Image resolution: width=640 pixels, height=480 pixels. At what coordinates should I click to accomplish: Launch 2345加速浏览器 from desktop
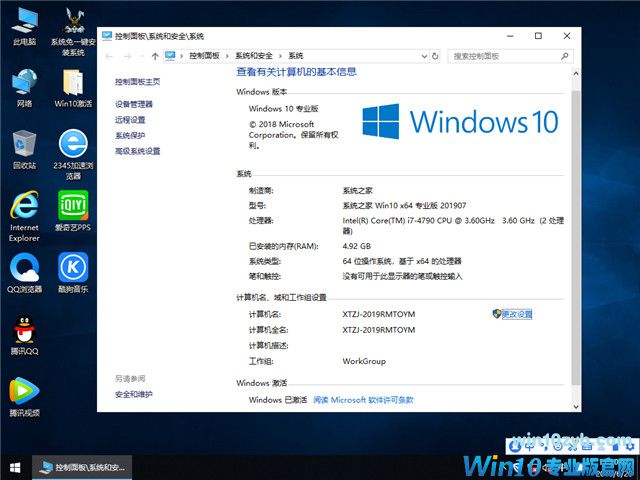point(73,154)
